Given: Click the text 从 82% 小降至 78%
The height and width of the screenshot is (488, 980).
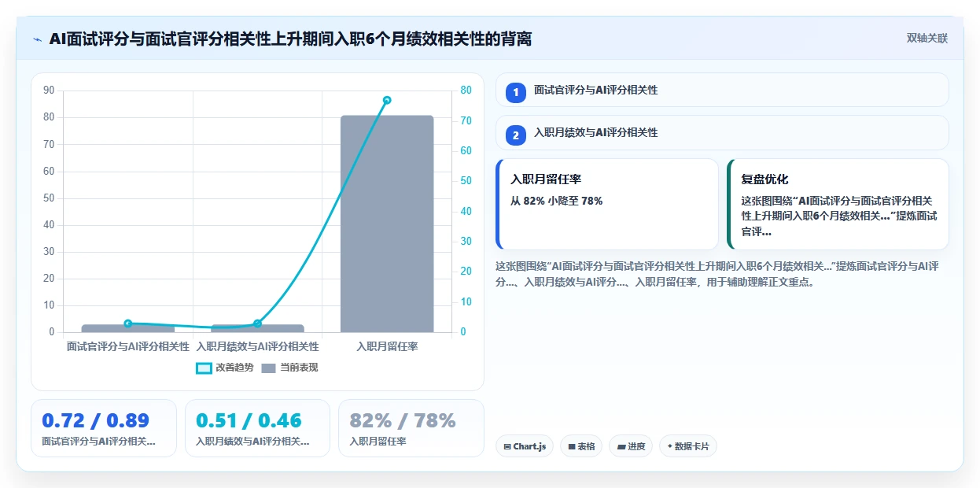Looking at the screenshot, I should point(557,201).
